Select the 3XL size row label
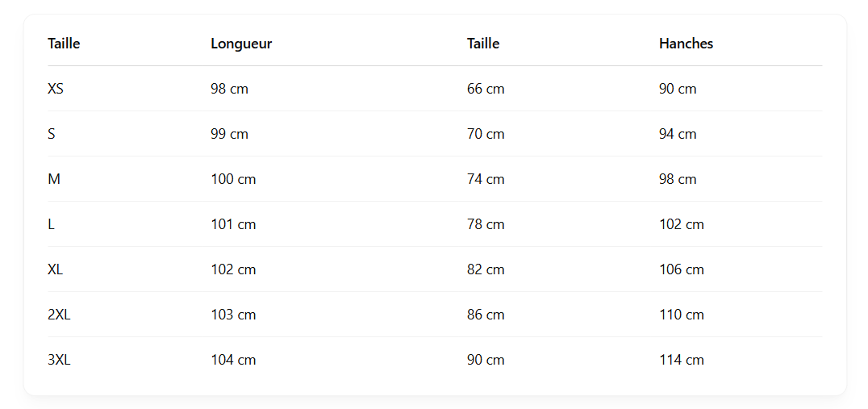 [59, 360]
